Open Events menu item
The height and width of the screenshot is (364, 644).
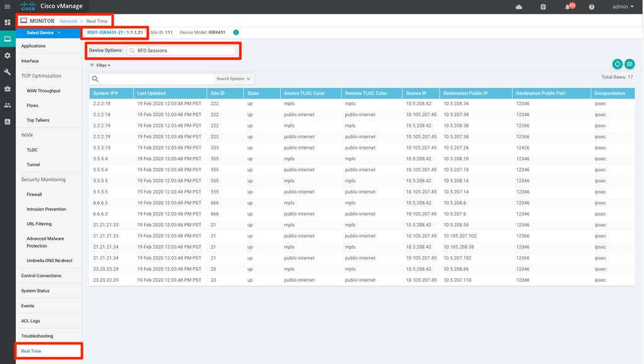[x=28, y=305]
